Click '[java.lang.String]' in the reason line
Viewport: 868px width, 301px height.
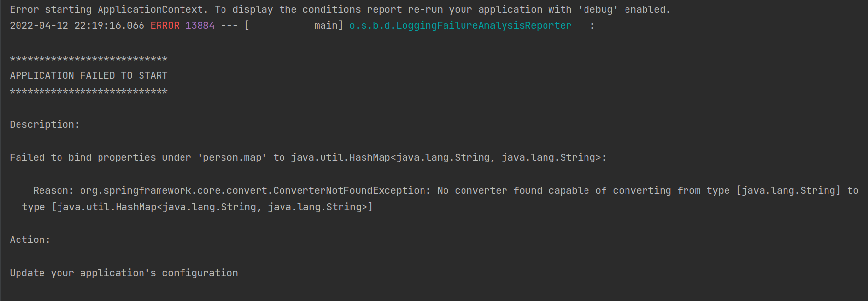788,191
